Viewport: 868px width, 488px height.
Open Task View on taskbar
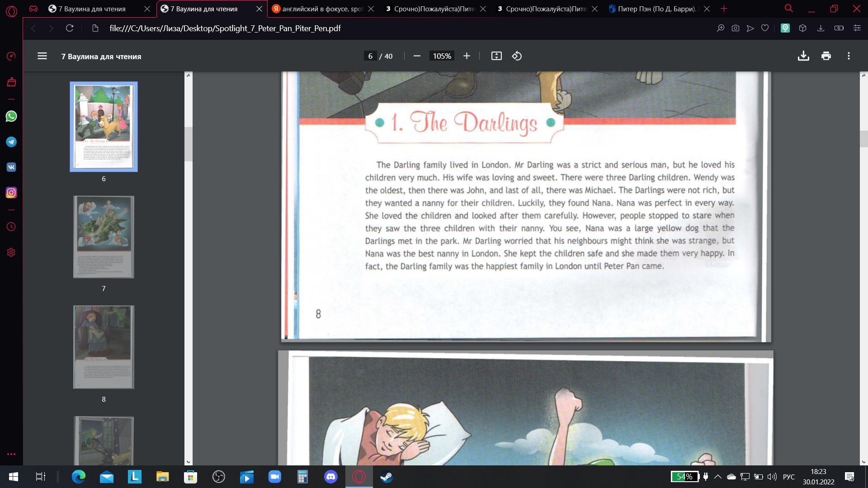click(x=40, y=477)
